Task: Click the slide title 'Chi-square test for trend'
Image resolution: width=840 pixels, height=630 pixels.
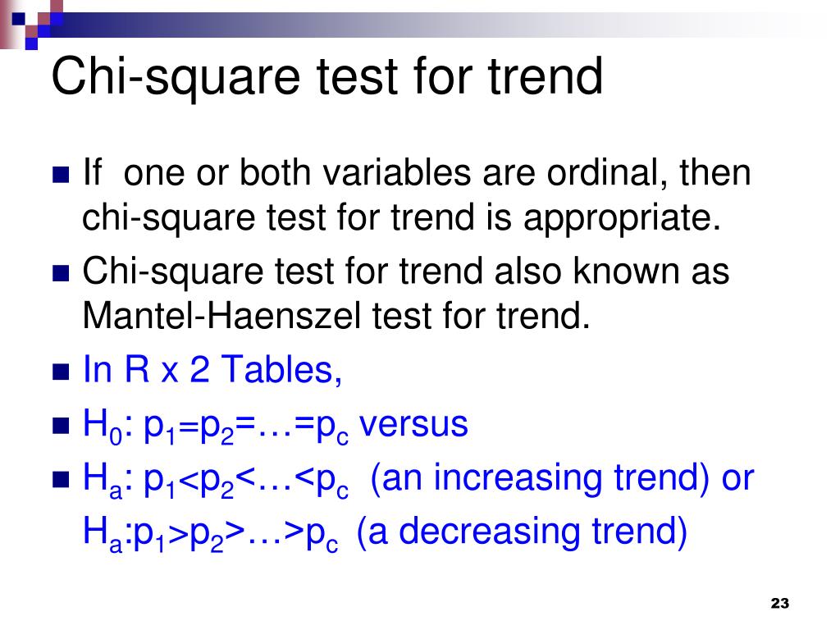Action: (x=327, y=78)
